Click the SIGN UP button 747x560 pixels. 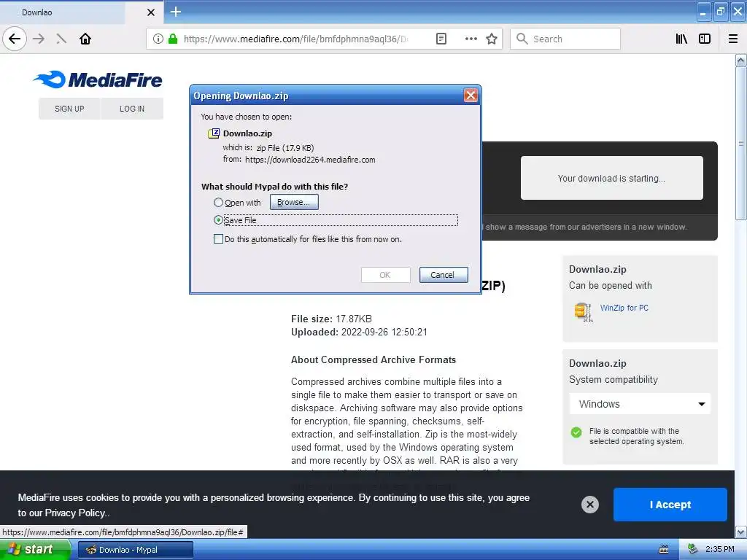[x=69, y=109]
